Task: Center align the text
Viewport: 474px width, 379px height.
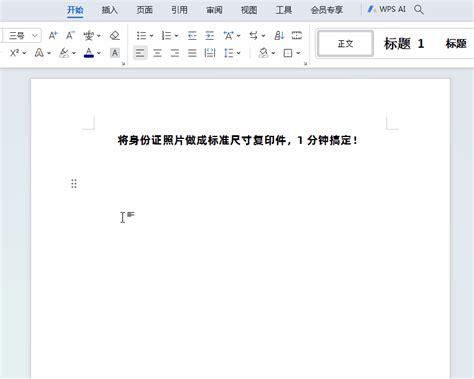Action: (157, 53)
